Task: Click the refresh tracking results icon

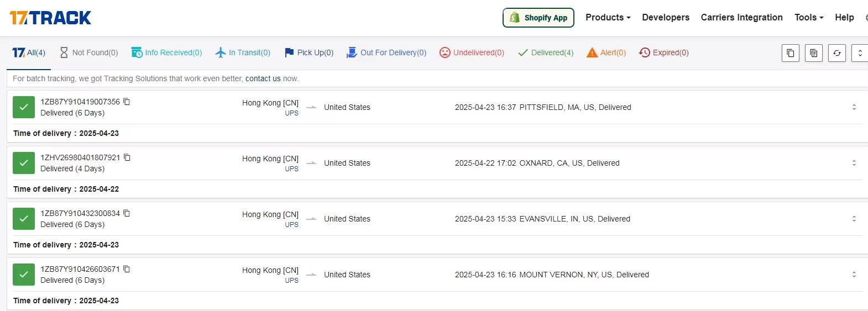Action: [x=837, y=53]
